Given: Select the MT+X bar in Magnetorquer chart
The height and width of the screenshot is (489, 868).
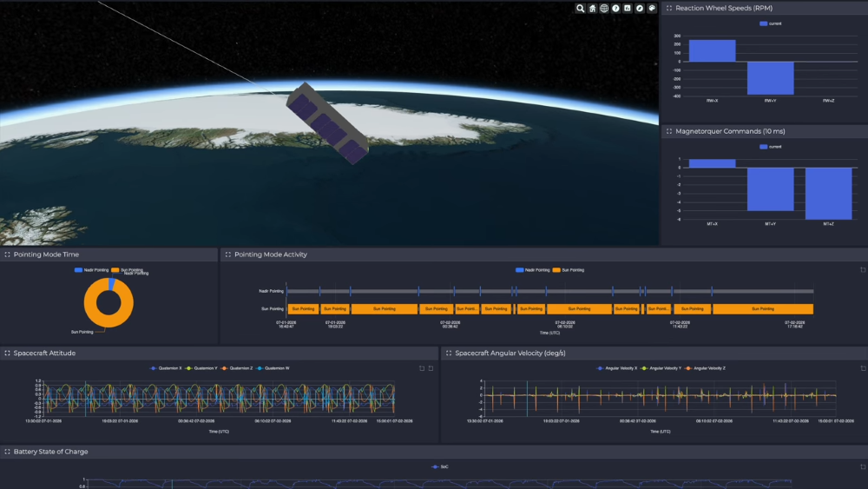Looking at the screenshot, I should [x=712, y=163].
